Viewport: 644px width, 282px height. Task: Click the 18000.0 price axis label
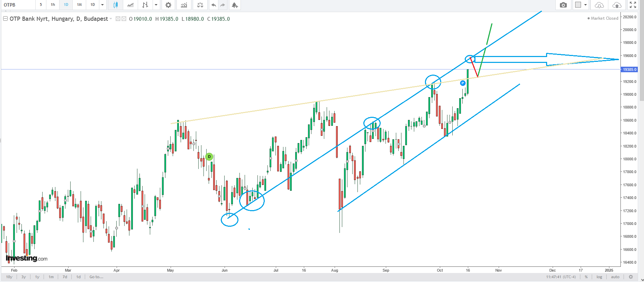pyautogui.click(x=630, y=159)
